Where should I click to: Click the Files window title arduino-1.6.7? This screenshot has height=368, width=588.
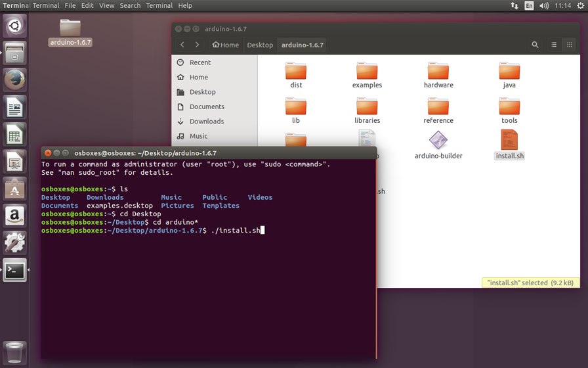click(x=225, y=29)
